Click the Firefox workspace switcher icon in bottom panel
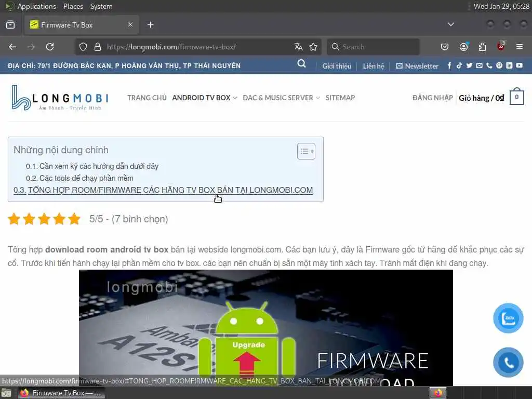 (438, 393)
